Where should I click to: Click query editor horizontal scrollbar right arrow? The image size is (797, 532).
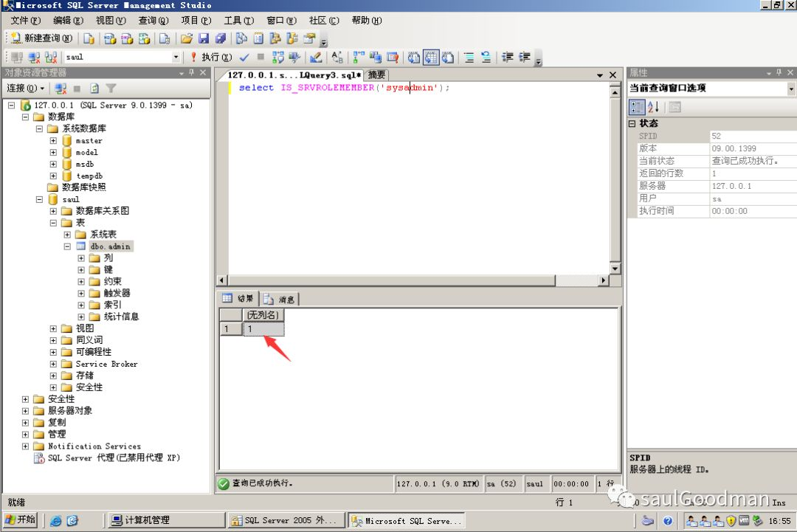click(x=604, y=280)
